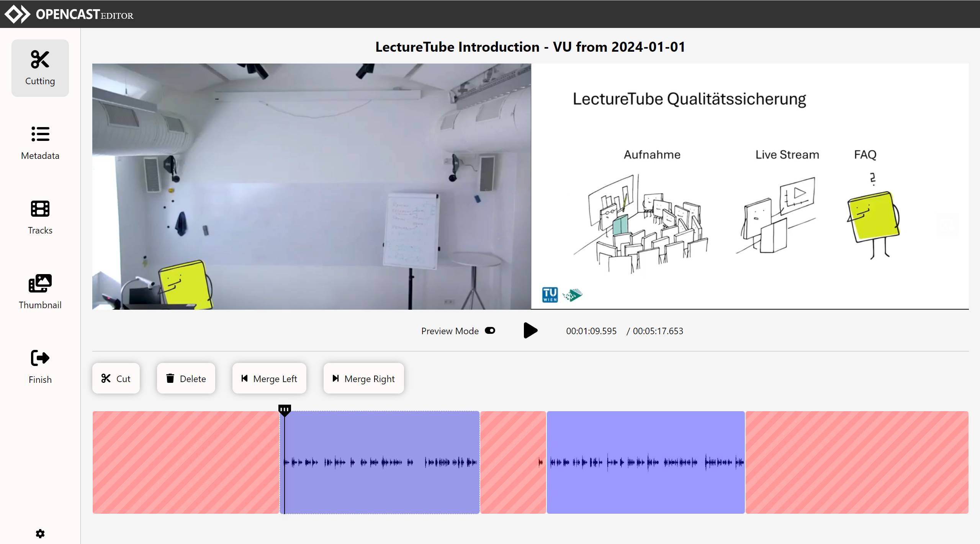The height and width of the screenshot is (544, 980).
Task: Toggle the Preview Mode switch
Action: coord(490,330)
